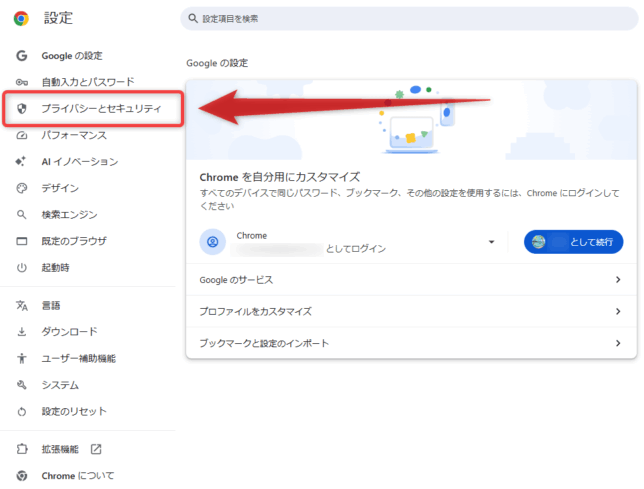Click the Chrome icon for Chrome について

22,476
